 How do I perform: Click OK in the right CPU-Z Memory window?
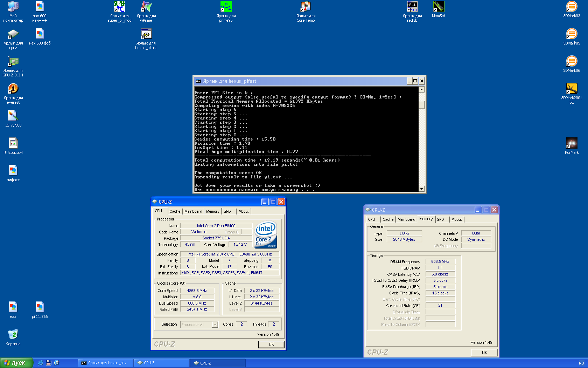click(484, 353)
